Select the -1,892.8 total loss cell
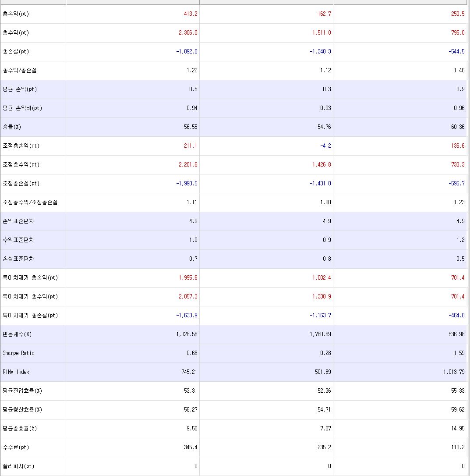This screenshot has width=470, height=476. (x=187, y=52)
